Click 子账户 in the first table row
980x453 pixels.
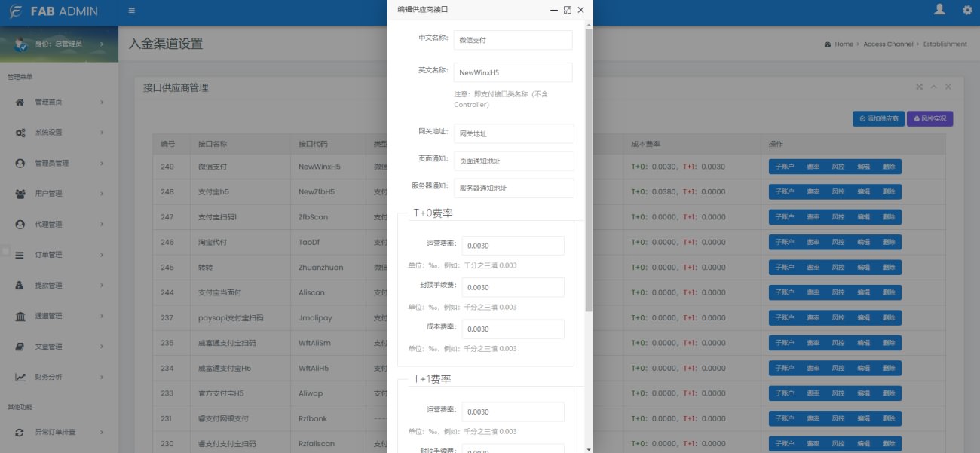[x=785, y=167]
